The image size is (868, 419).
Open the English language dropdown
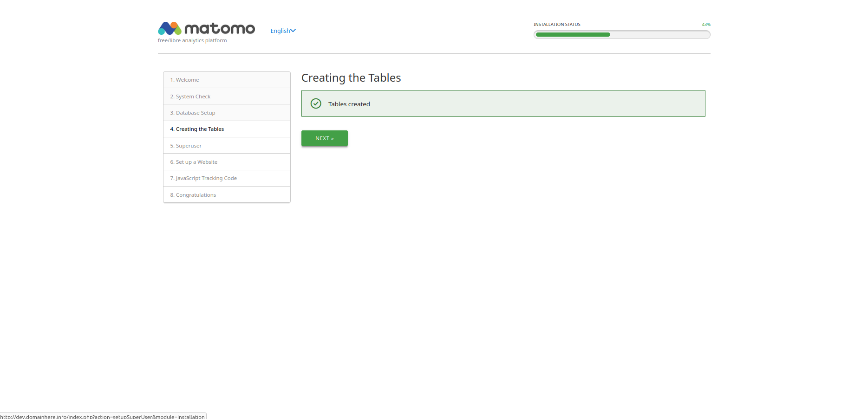[x=283, y=31]
